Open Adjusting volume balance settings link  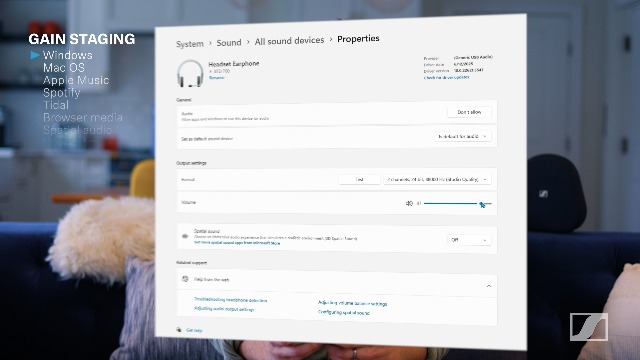[352, 303]
